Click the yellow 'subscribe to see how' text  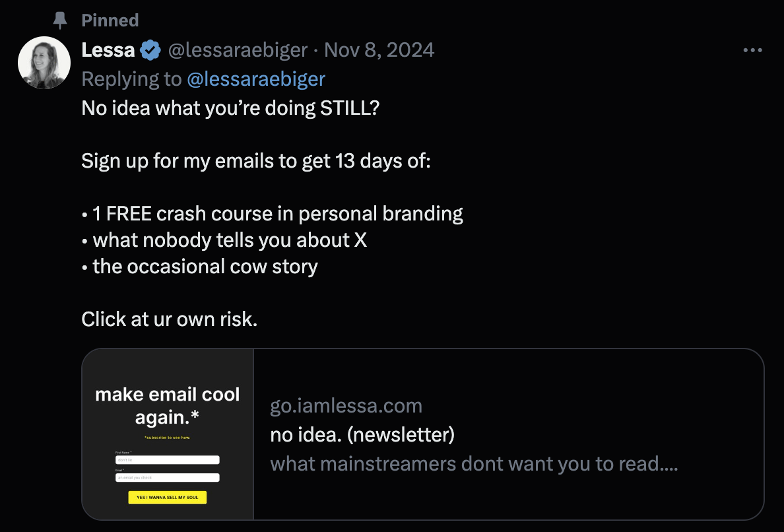[x=168, y=438]
